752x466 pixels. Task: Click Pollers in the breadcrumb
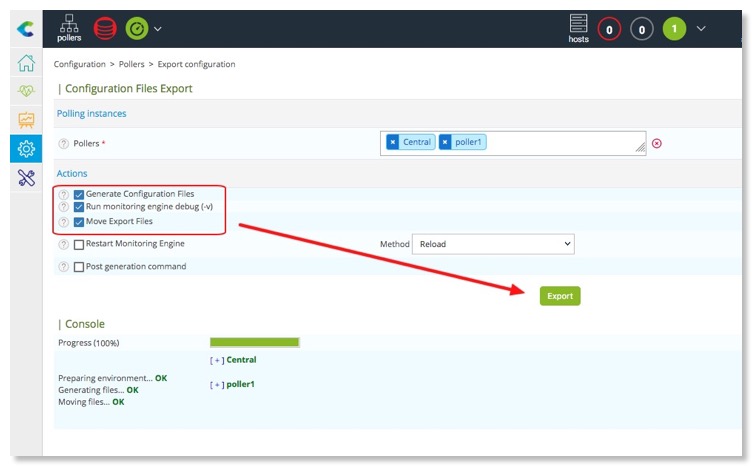pos(131,64)
